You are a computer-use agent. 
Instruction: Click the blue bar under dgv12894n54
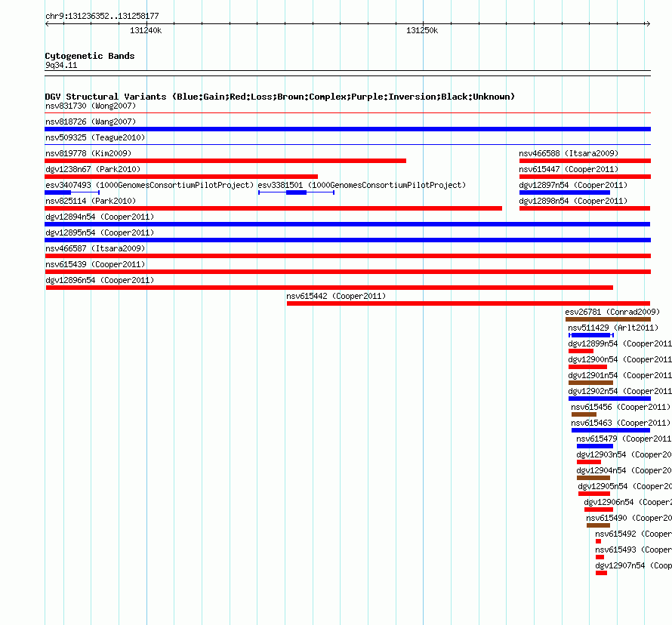pyautogui.click(x=347, y=224)
